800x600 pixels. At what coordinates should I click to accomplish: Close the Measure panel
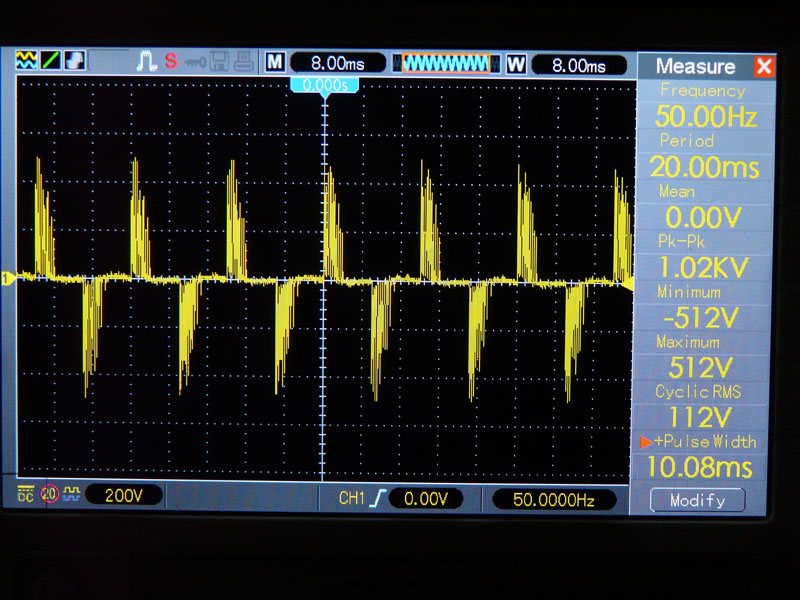764,67
